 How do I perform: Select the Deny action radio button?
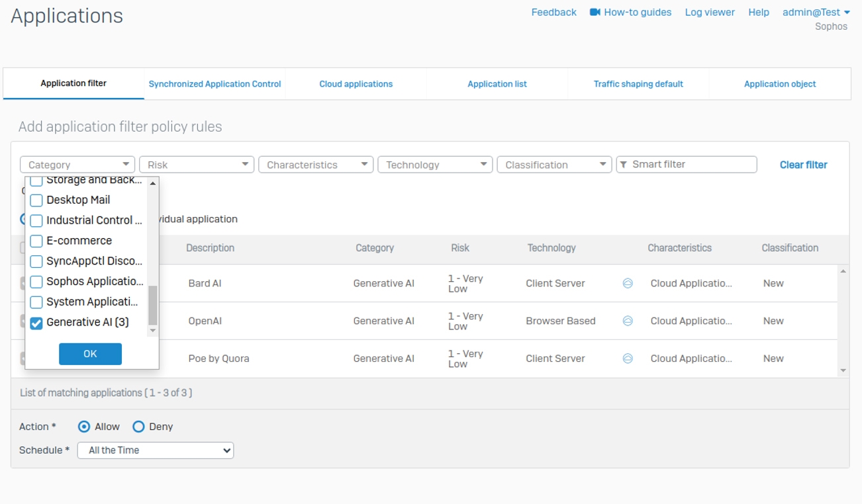tap(138, 427)
